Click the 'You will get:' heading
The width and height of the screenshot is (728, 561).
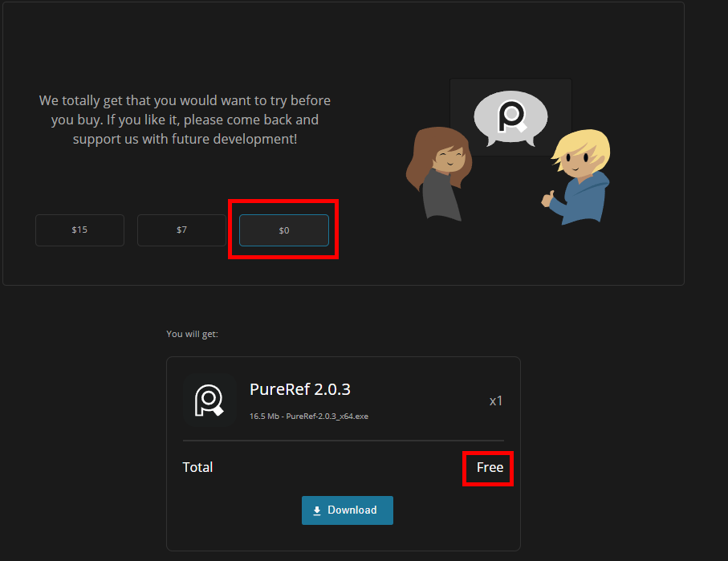click(192, 334)
